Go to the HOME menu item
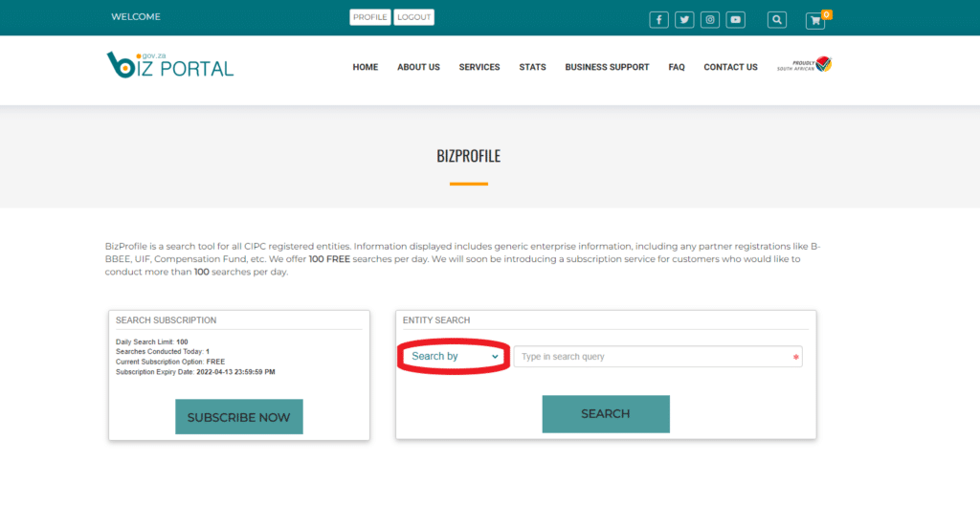Image resolution: width=980 pixels, height=528 pixels. 365,67
